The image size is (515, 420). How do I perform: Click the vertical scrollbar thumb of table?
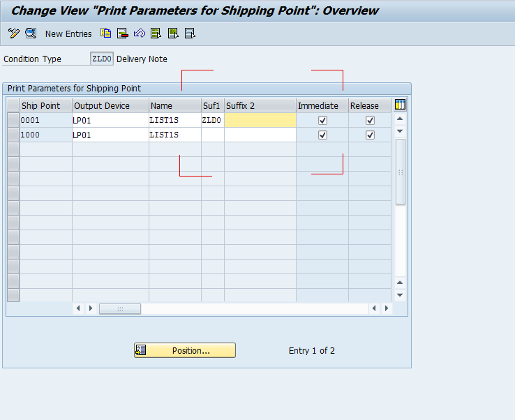401,172
